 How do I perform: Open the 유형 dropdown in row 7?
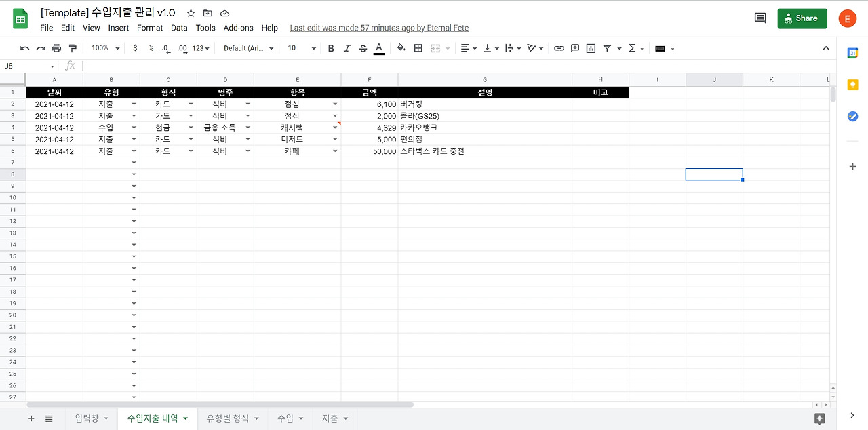click(132, 162)
